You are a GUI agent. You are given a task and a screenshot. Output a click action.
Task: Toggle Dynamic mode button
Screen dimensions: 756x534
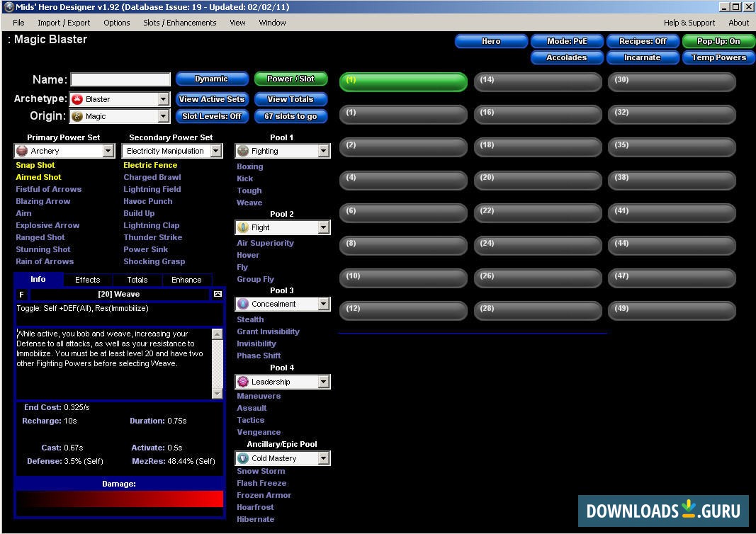[x=212, y=79]
